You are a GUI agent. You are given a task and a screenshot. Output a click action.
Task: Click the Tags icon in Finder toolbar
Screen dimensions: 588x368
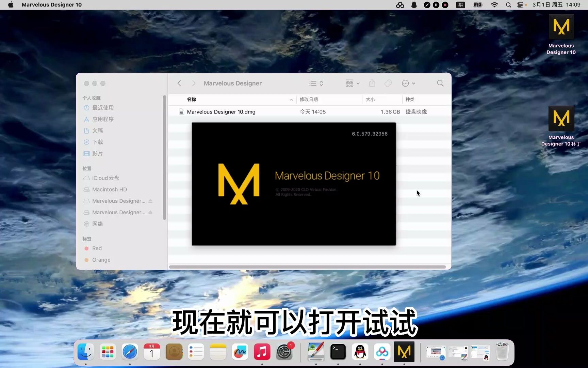coord(388,83)
